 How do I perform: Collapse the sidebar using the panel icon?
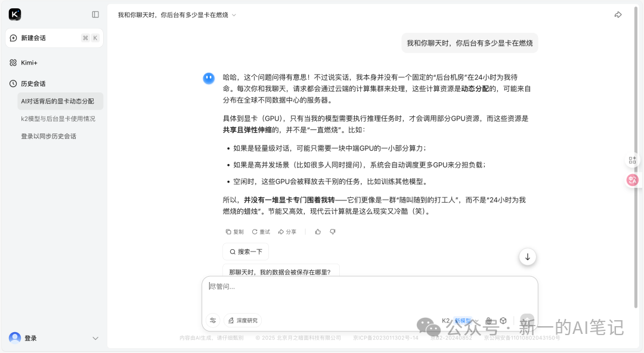pyautogui.click(x=95, y=14)
